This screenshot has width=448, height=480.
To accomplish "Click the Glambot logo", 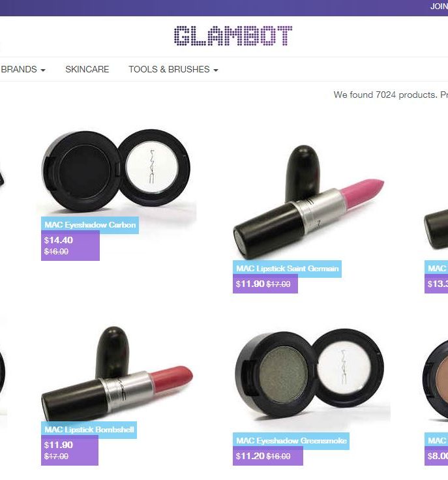I will point(233,36).
